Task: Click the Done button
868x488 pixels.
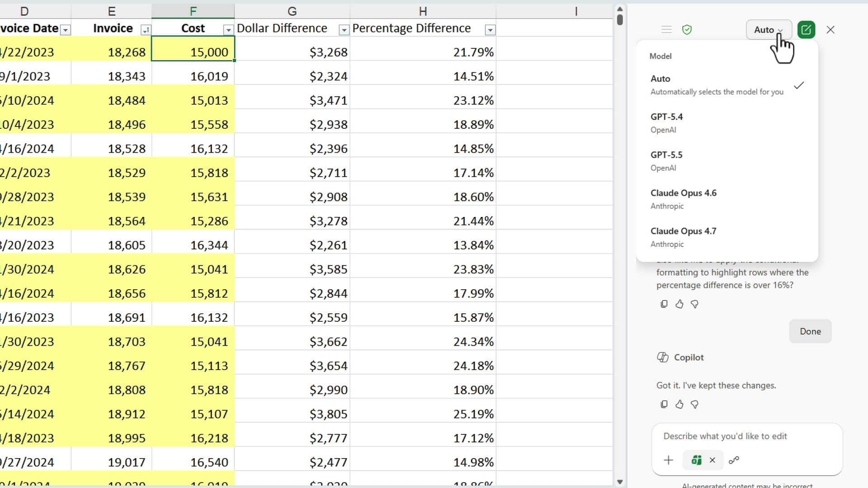Action: 810,331
